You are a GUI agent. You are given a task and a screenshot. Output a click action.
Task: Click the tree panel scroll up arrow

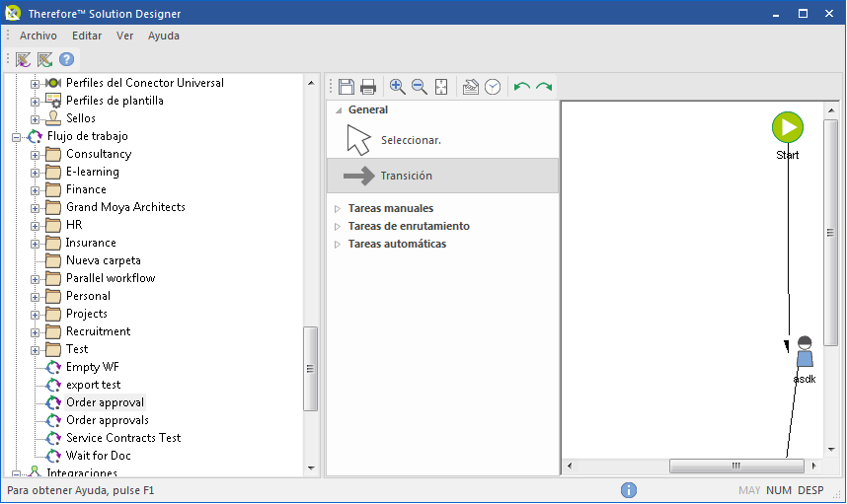311,83
